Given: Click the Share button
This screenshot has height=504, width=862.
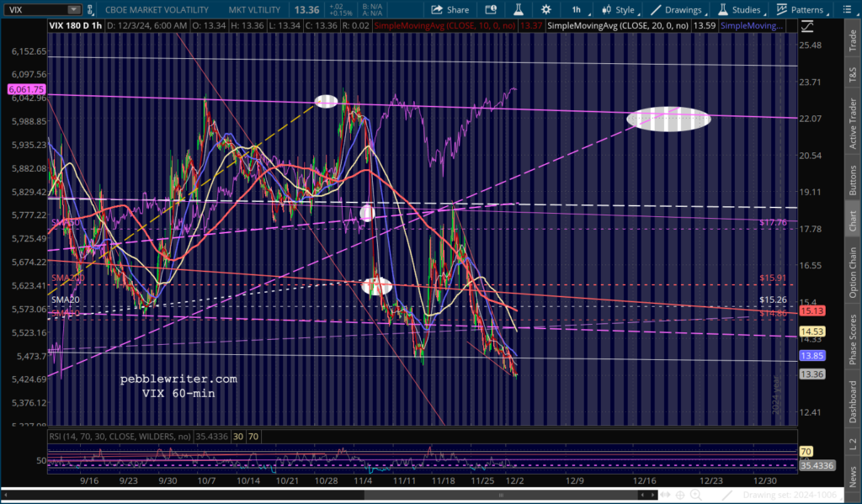Looking at the screenshot, I should (x=450, y=9).
